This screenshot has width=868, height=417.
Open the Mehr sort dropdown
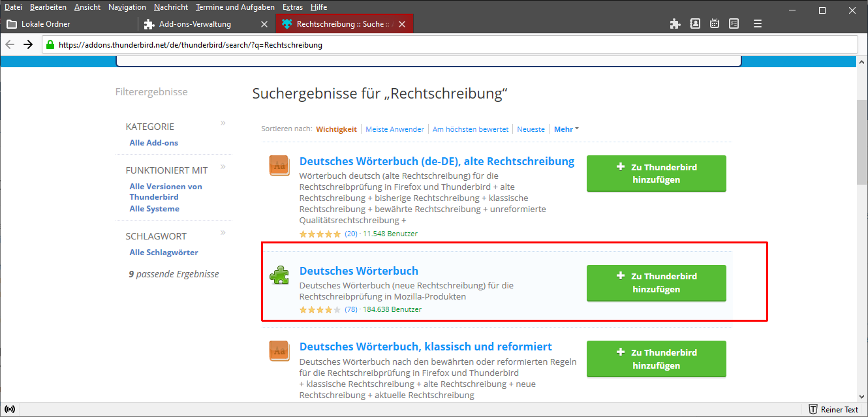(566, 129)
